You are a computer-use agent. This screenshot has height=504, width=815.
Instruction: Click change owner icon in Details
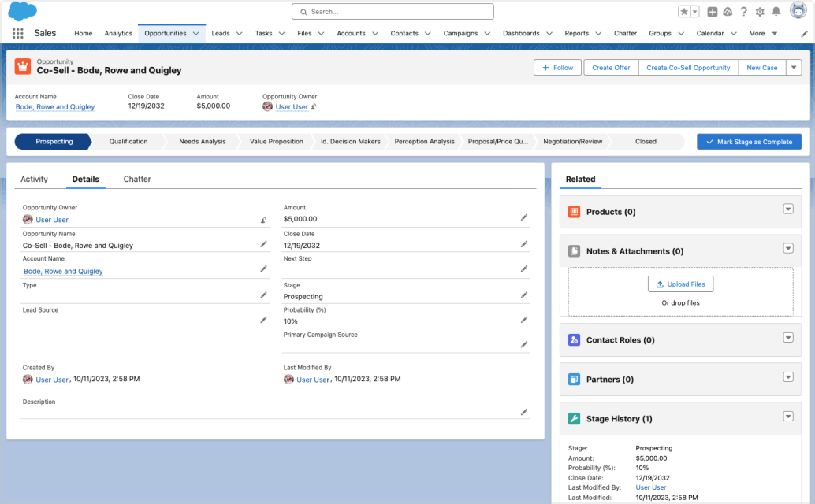pyautogui.click(x=263, y=220)
